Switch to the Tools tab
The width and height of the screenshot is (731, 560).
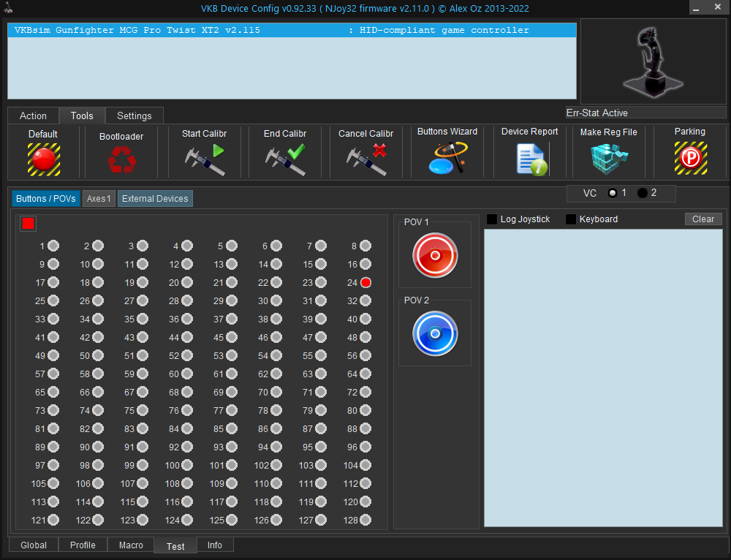[x=82, y=116]
